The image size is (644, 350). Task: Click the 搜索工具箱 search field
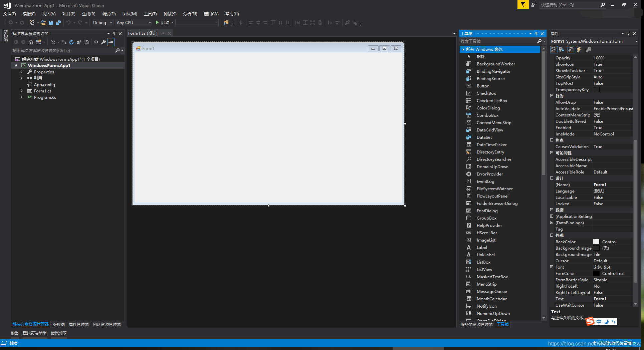pyautogui.click(x=498, y=41)
